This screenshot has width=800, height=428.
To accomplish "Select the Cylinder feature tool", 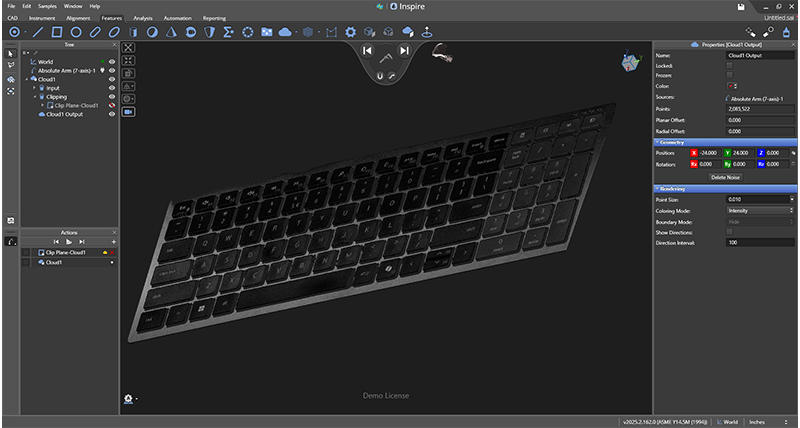I will point(133,32).
